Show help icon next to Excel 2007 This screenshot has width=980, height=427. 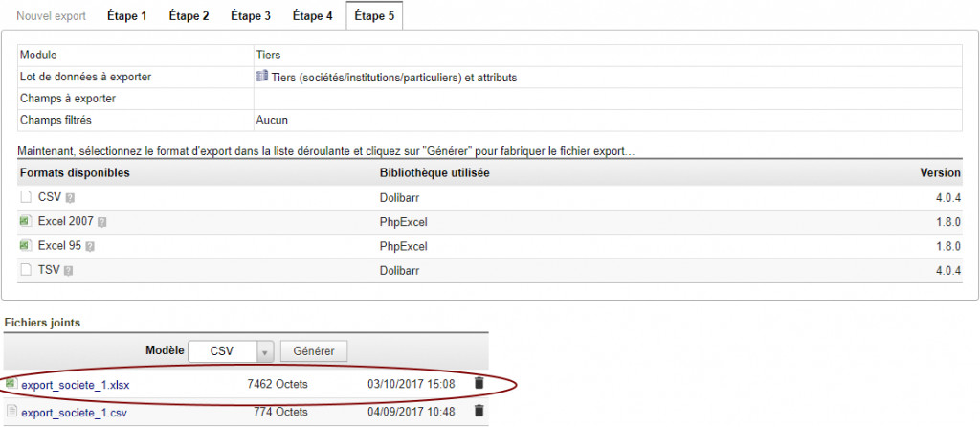click(x=102, y=222)
